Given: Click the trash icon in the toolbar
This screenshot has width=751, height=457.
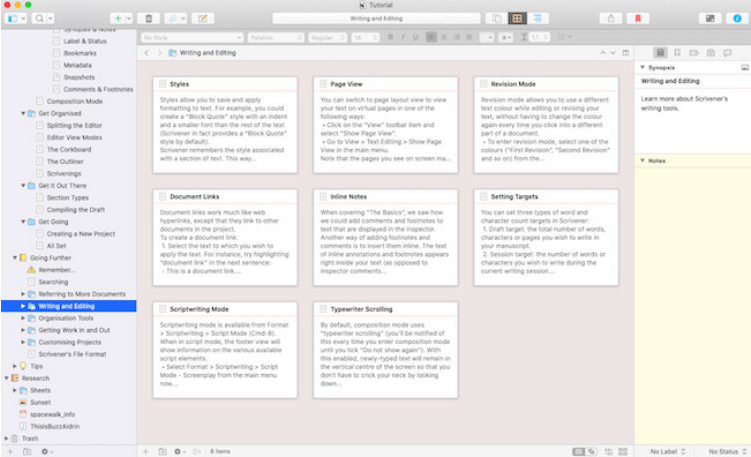Looking at the screenshot, I should [x=148, y=18].
